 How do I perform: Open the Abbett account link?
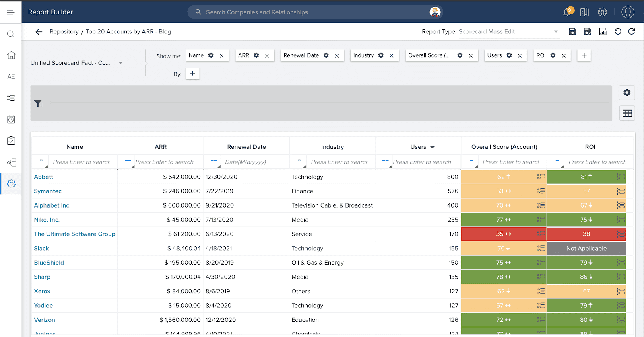click(43, 177)
